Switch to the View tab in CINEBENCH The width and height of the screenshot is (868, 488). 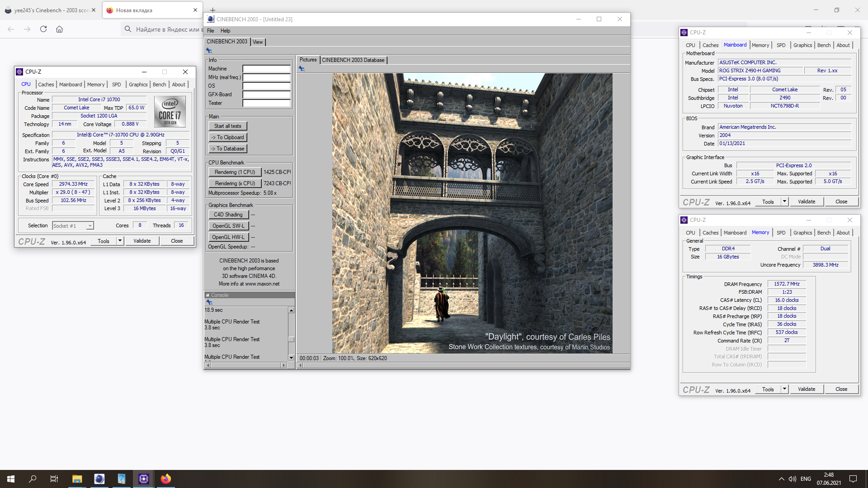(x=258, y=42)
